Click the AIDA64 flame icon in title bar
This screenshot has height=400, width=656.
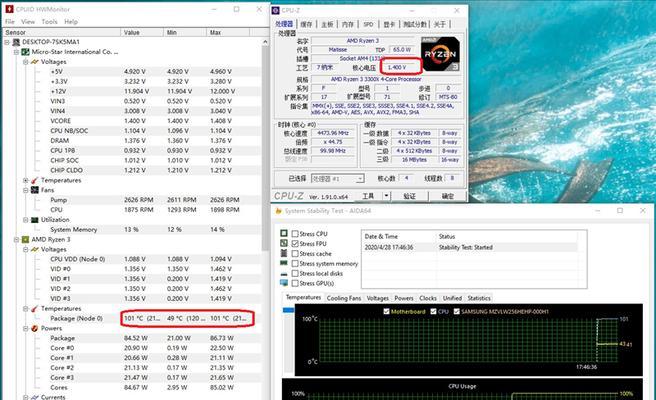point(279,211)
